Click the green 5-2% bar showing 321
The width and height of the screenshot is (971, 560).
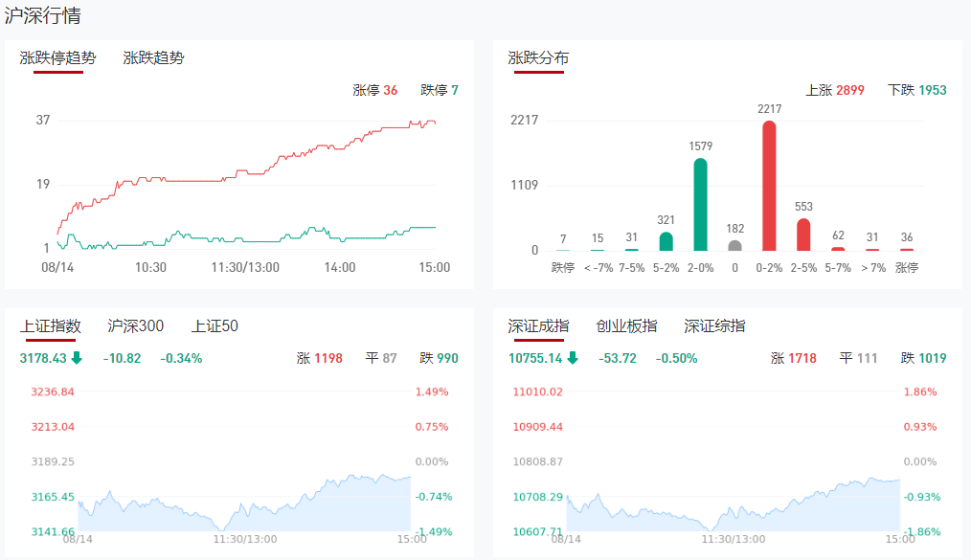[x=666, y=241]
